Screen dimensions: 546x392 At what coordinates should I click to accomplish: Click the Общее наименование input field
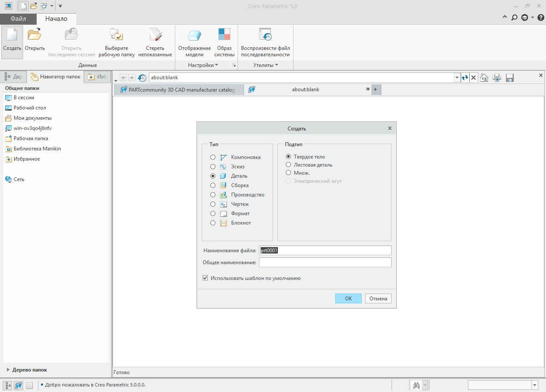[x=325, y=262]
